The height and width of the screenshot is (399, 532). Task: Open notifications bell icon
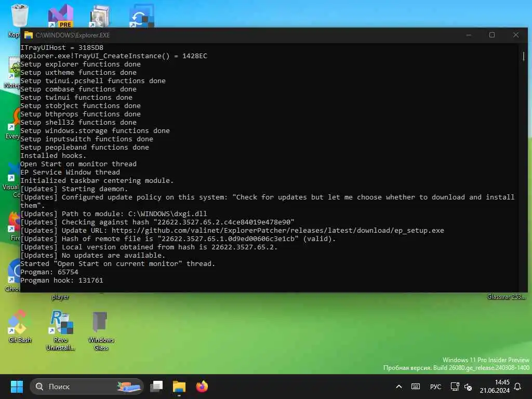[x=518, y=387]
